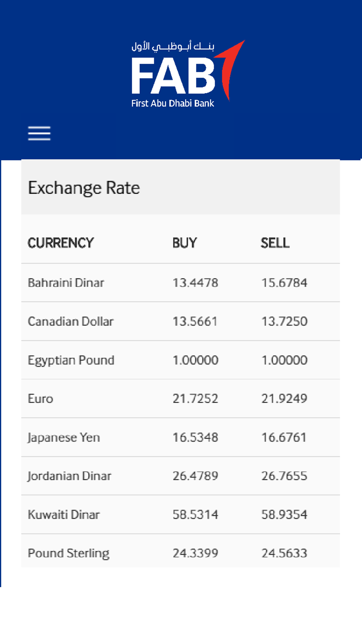Viewport: 362px width, 644px height.
Task: Click Euro buy rate 21.7252
Action: pyautogui.click(x=195, y=399)
